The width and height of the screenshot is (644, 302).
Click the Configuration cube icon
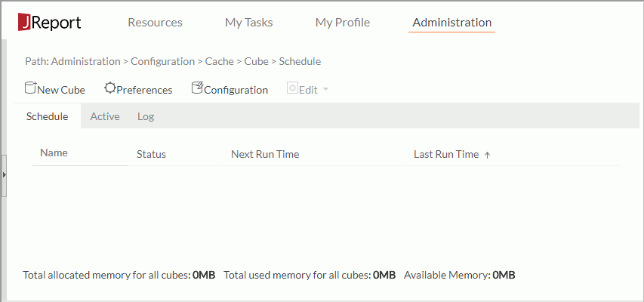click(198, 88)
